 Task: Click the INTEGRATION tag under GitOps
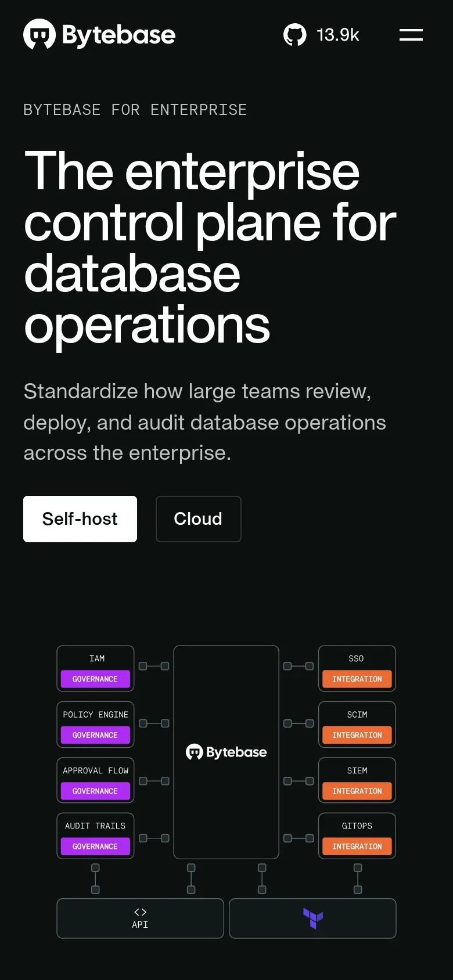click(357, 846)
